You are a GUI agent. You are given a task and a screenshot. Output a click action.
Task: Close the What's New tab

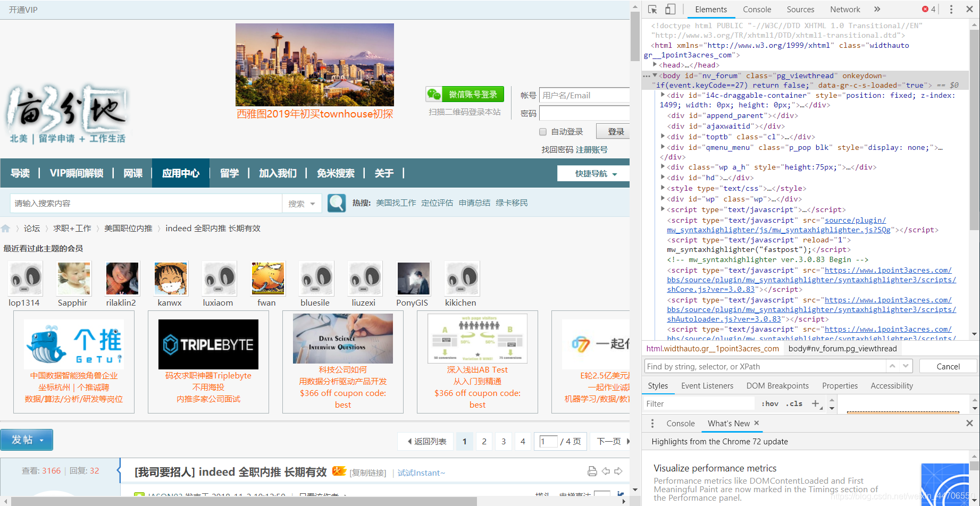(x=757, y=423)
